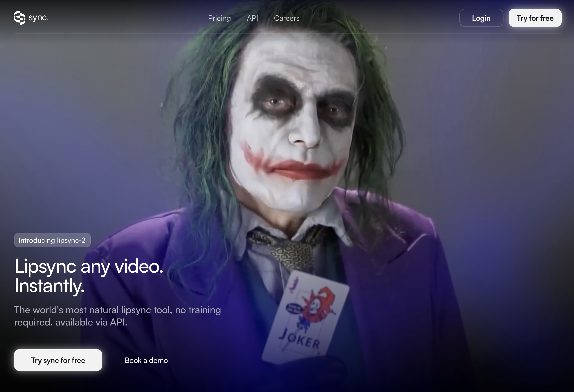
Task: Book a demo link
Action: pos(146,360)
